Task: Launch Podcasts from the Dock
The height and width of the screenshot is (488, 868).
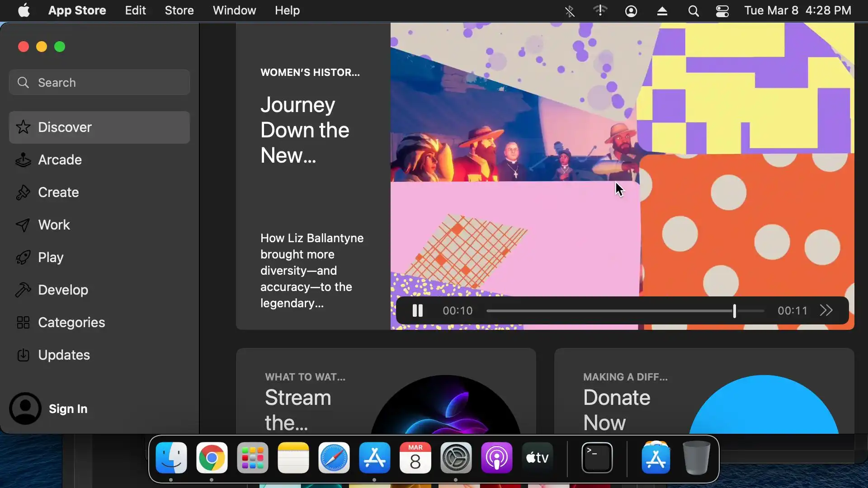Action: point(496,458)
